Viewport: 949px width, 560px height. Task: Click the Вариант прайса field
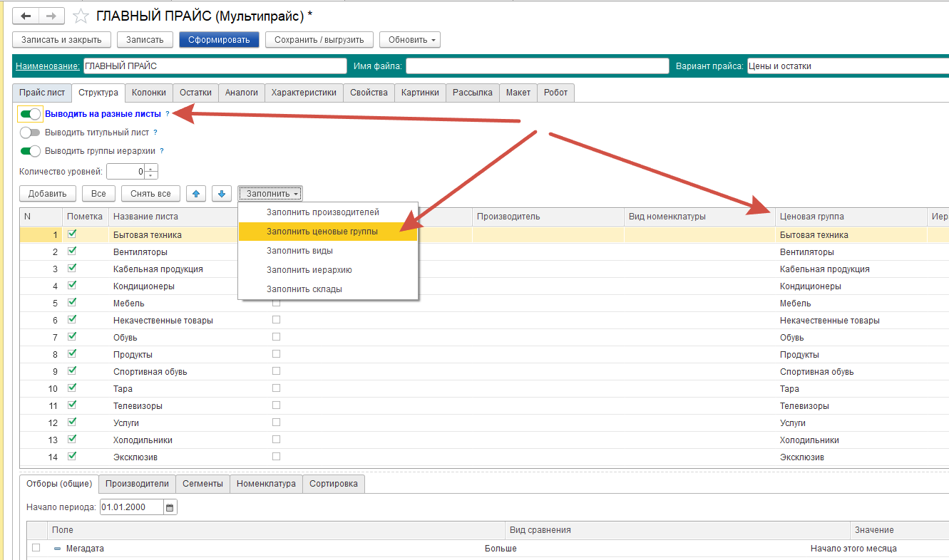848,66
